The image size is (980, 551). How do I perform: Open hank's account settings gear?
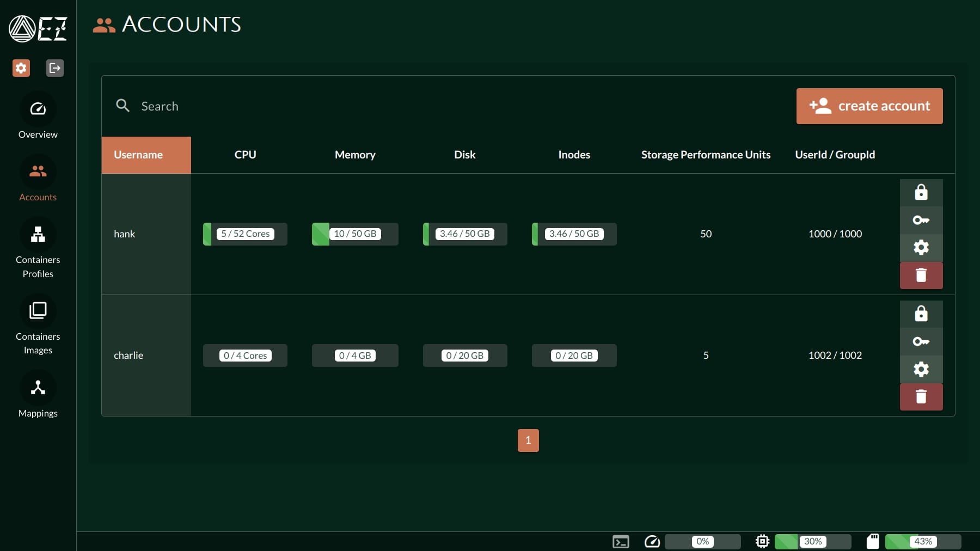pyautogui.click(x=921, y=248)
